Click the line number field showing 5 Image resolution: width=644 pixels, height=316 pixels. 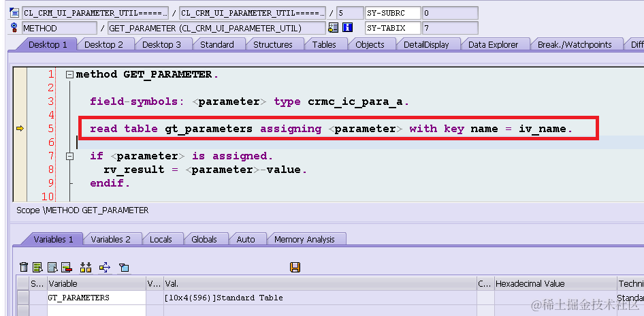coord(350,13)
